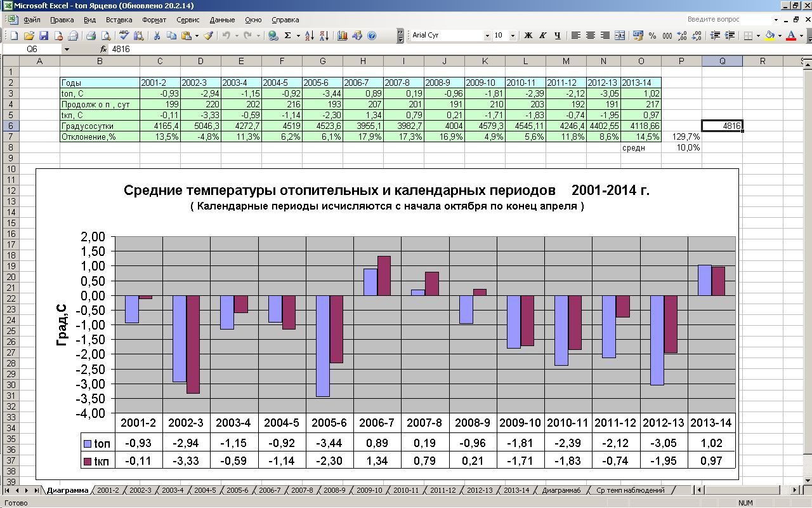Toggle underline (Ч) formatting
Image resolution: width=812 pixels, height=508 pixels.
pos(558,36)
